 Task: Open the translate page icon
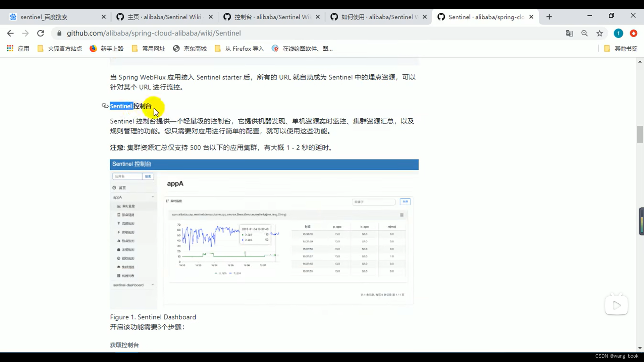(x=569, y=33)
